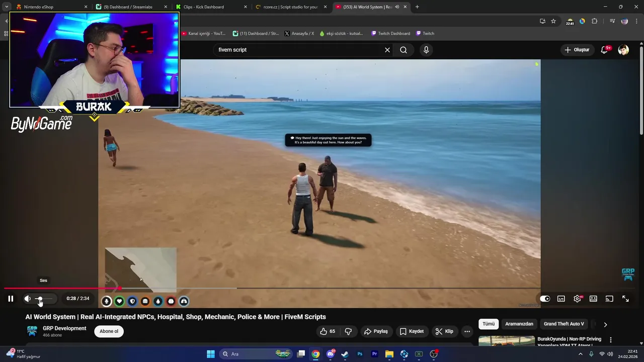Select the Grand Theft Auto V chip
Screen dimensions: 644x362
coord(563,324)
